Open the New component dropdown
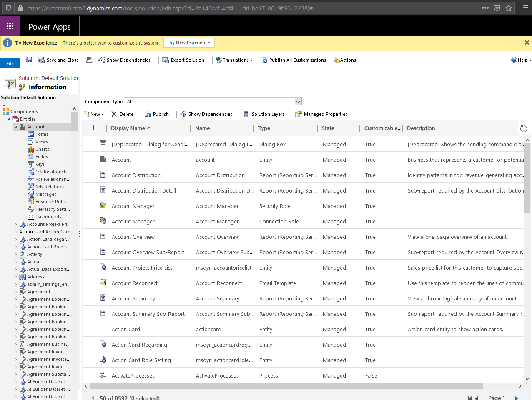The height and width of the screenshot is (400, 532). (94, 114)
